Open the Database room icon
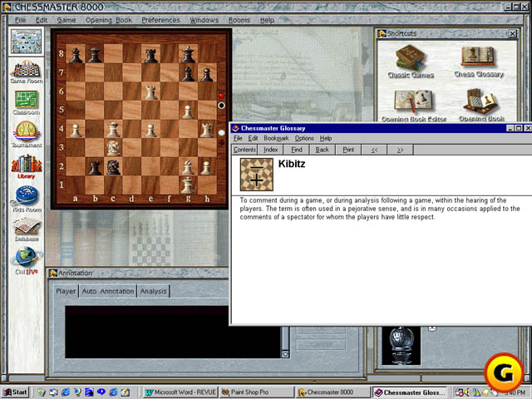Screen dimensions: 532x399 click(26, 228)
